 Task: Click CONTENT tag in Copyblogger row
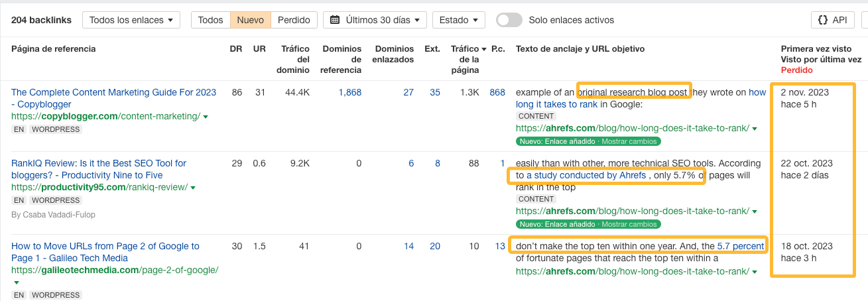pyautogui.click(x=536, y=116)
